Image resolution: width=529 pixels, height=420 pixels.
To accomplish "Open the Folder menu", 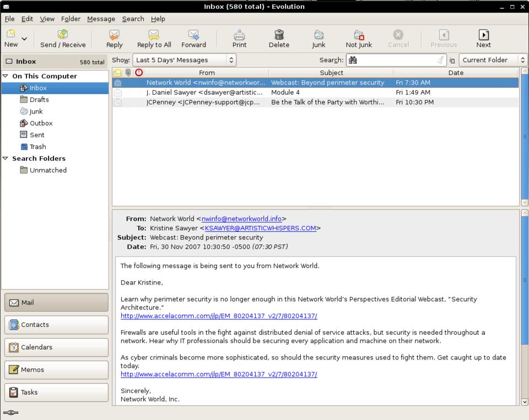I will (x=71, y=19).
